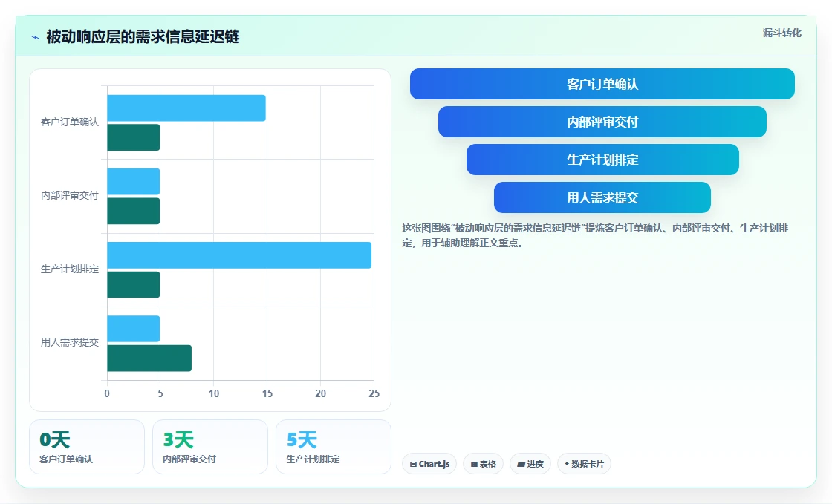Image resolution: width=832 pixels, height=504 pixels.
Task: Click the title 被动响应层的需求信息延迟链
Action: (x=143, y=36)
